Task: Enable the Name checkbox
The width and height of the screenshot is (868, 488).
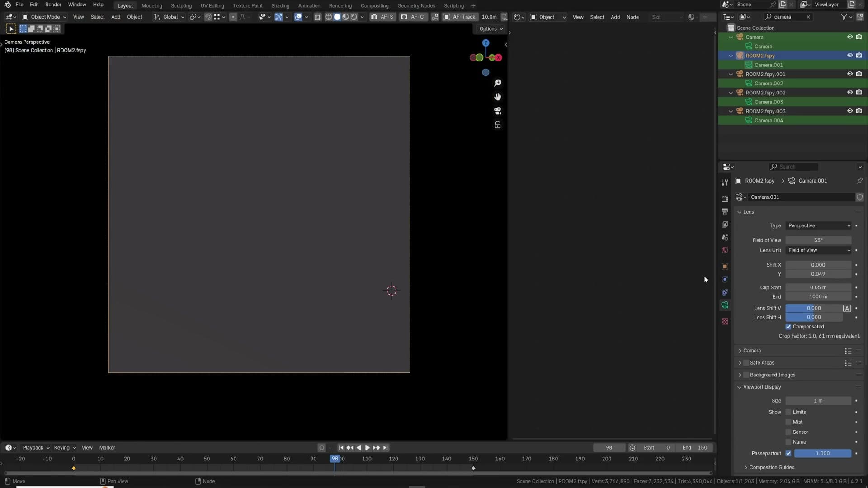Action: (788, 442)
